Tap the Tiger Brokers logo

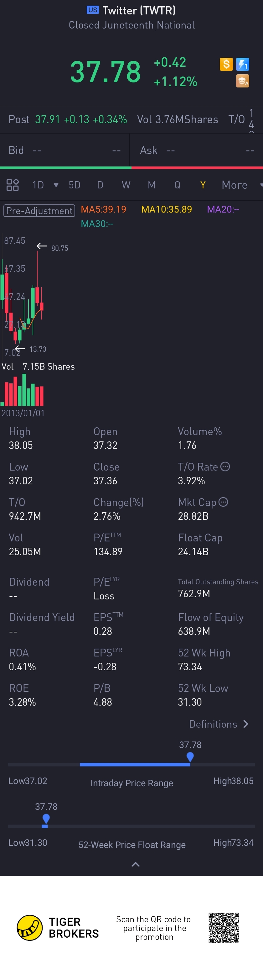click(30, 928)
